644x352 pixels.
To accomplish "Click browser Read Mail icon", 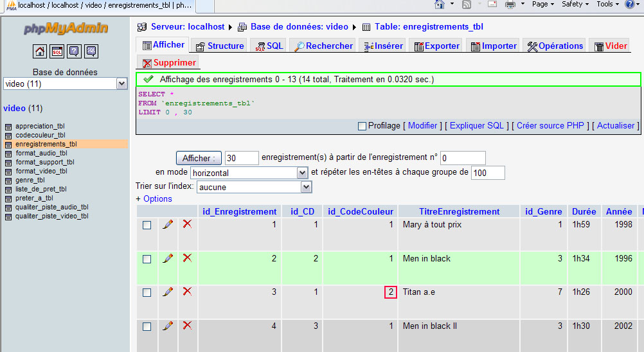I will (492, 4).
